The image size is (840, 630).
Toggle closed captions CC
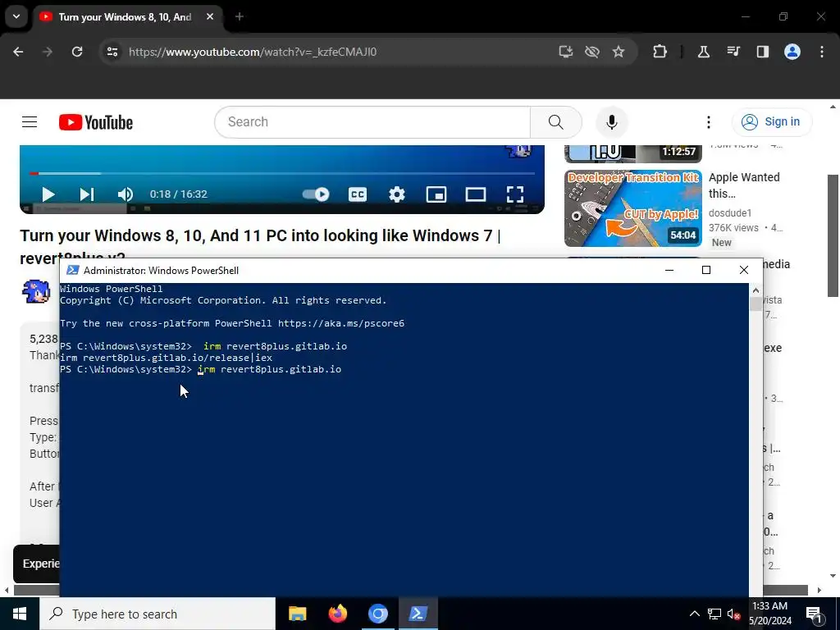click(x=358, y=194)
